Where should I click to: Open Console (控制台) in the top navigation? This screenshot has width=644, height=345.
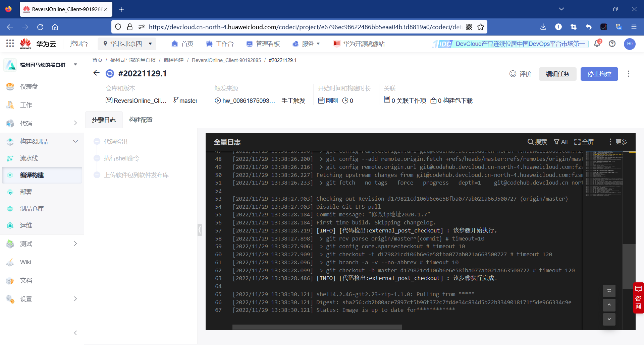(x=78, y=44)
